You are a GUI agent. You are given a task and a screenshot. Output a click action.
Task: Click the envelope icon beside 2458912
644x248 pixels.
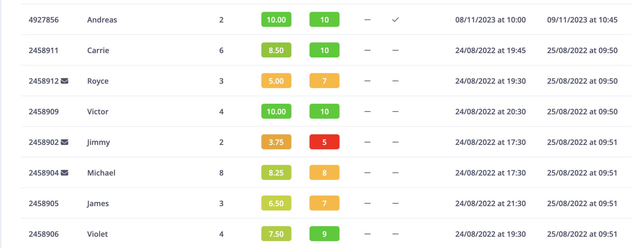point(64,81)
